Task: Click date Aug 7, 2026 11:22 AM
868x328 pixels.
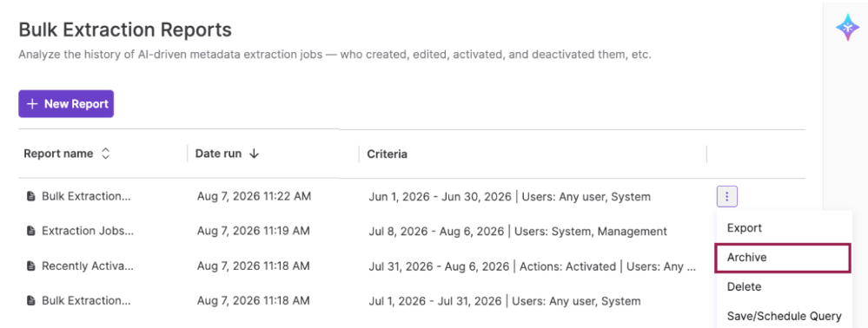Action: 254,196
